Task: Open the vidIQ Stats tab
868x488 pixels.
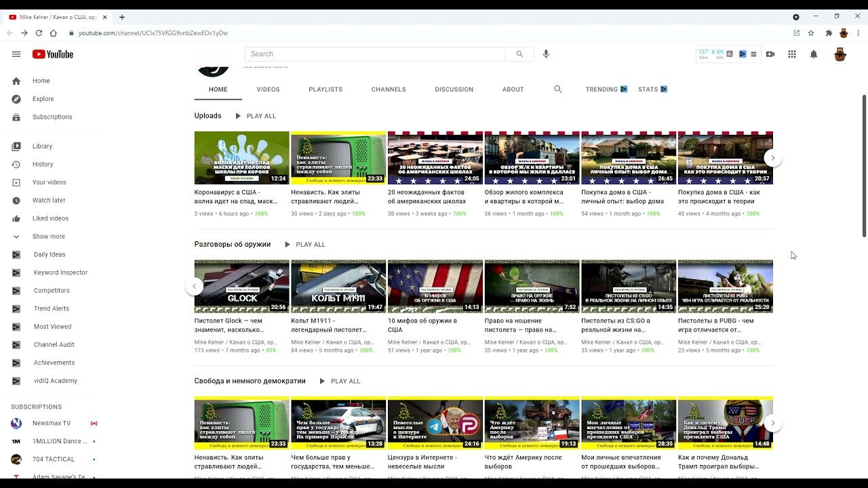Action: point(653,89)
